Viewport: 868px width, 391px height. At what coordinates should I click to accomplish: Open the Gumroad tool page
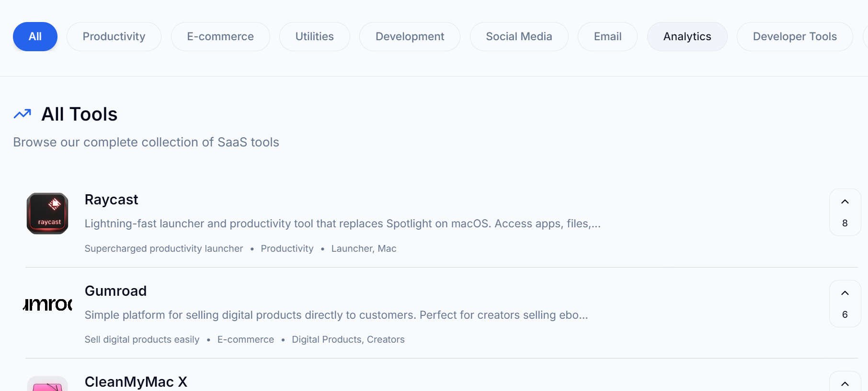coord(115,291)
